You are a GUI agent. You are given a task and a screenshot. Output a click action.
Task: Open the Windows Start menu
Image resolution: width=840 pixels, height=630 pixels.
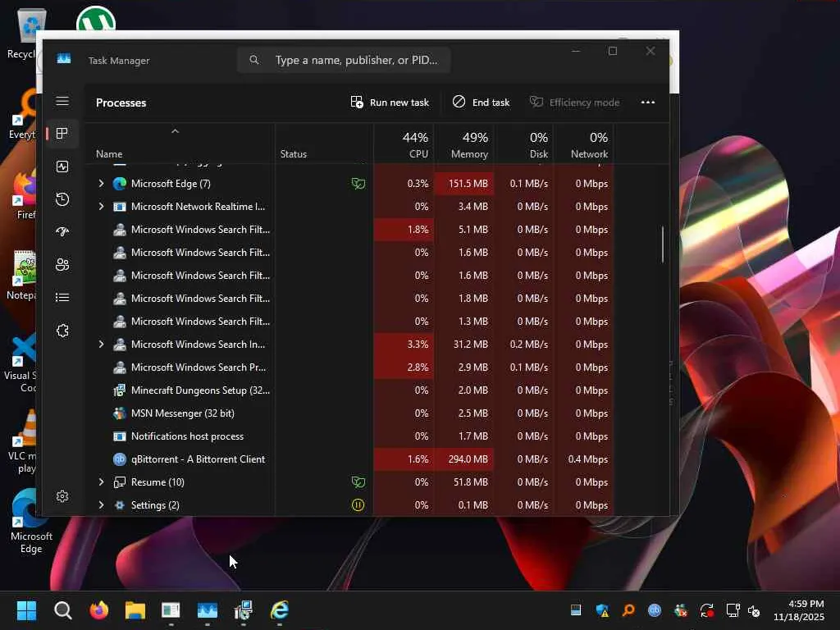(x=26, y=610)
